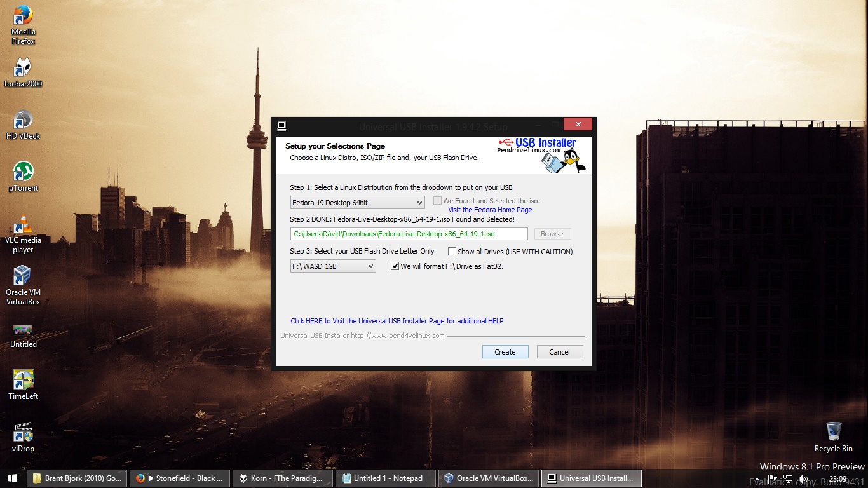The height and width of the screenshot is (488, 868).
Task: Open the Linux distribution dropdown
Action: pyautogui.click(x=419, y=202)
